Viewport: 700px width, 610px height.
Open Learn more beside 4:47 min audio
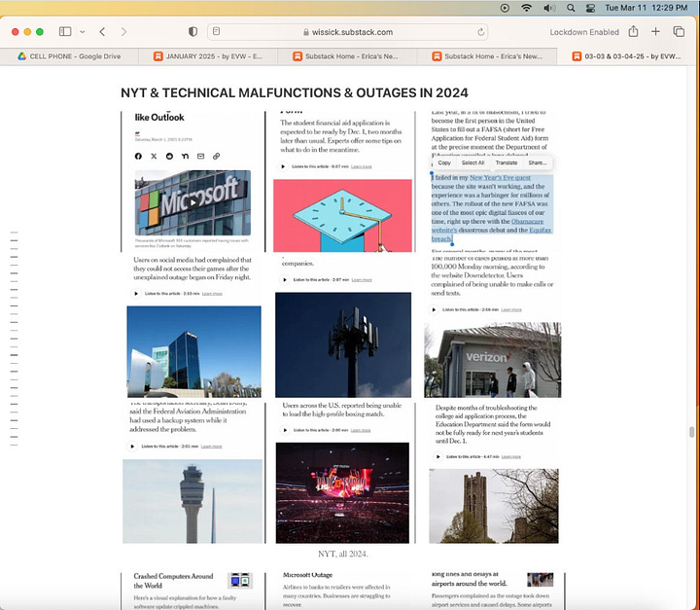coord(511,456)
